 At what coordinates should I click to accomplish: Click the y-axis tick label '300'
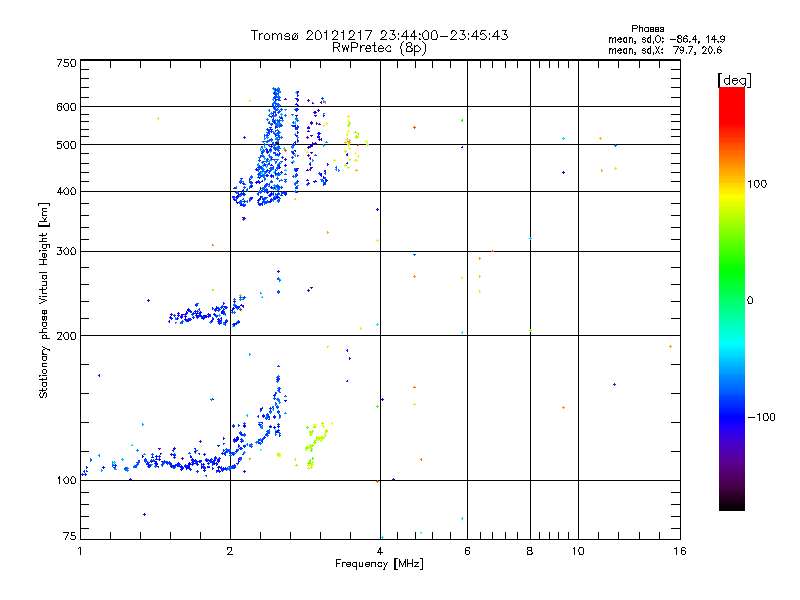(x=66, y=251)
